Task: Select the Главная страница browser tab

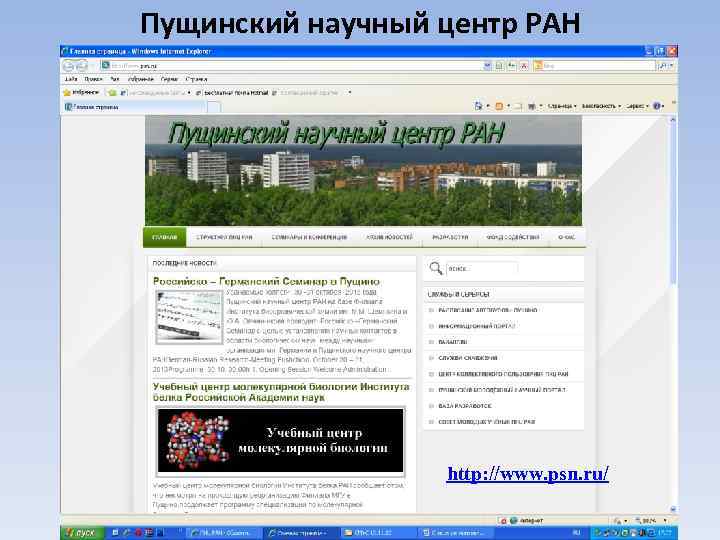Action: coord(134,107)
